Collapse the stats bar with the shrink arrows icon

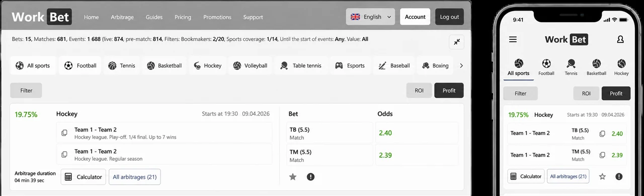456,42
